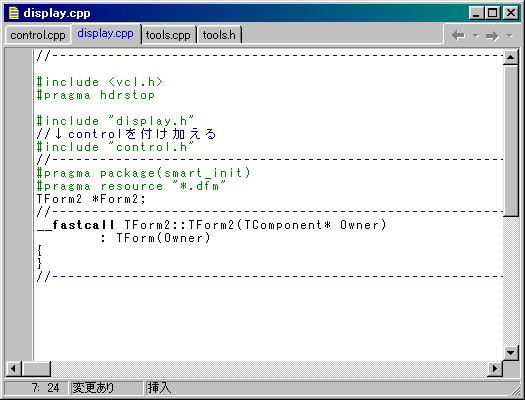
Task: Click the horizontal scrollbar right arrow
Action: coord(495,369)
